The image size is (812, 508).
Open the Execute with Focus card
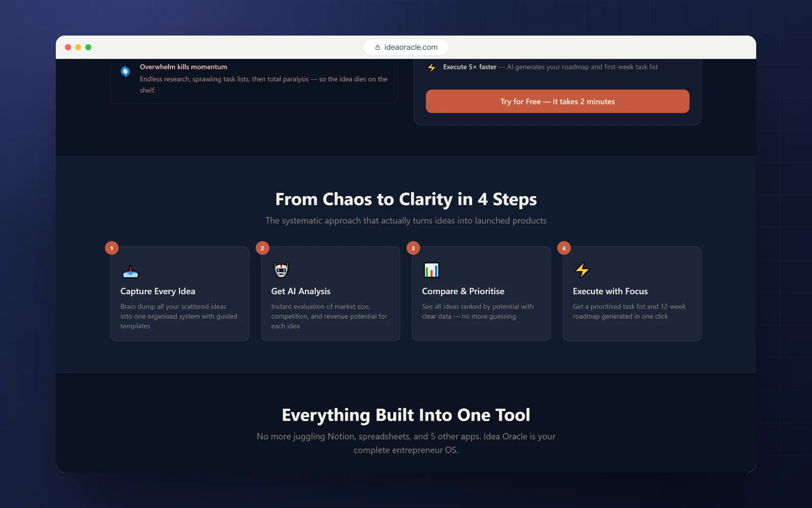632,294
